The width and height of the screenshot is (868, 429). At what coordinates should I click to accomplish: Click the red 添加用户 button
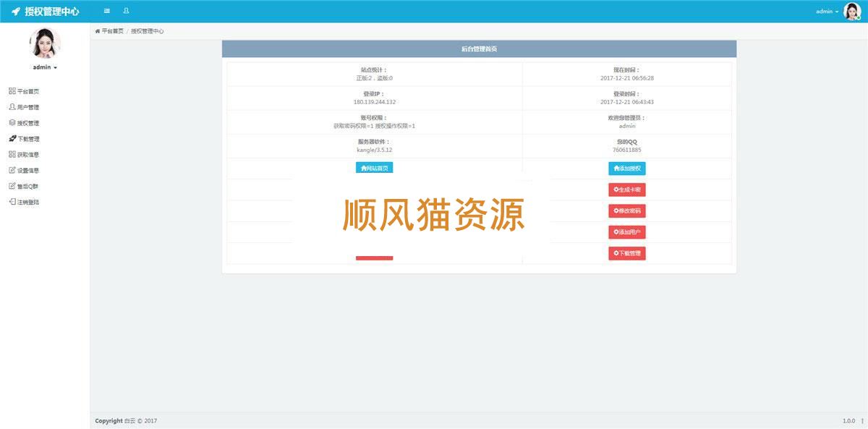point(626,232)
